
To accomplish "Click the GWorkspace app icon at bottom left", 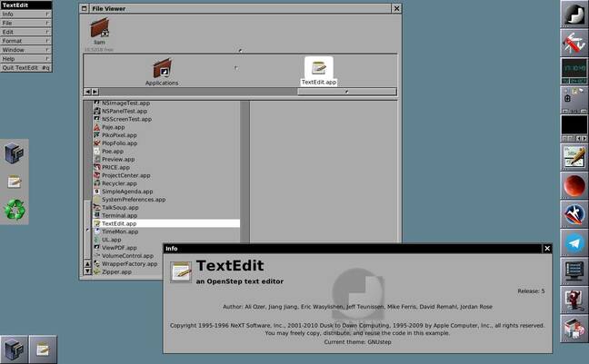I will (x=14, y=349).
